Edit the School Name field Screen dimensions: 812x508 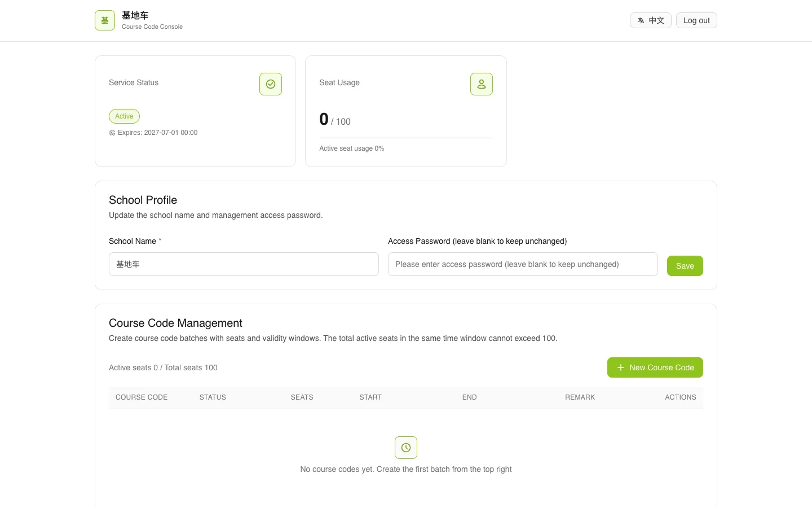244,264
